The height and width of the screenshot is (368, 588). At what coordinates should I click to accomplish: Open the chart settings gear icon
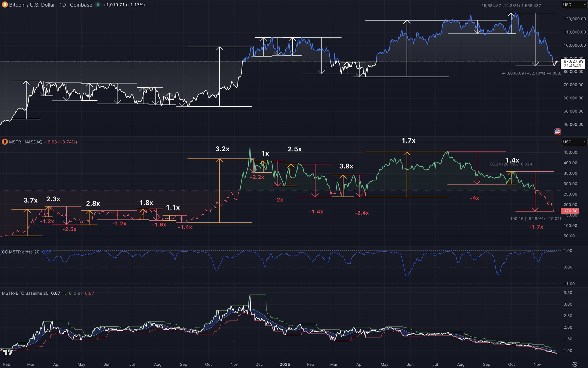click(575, 364)
